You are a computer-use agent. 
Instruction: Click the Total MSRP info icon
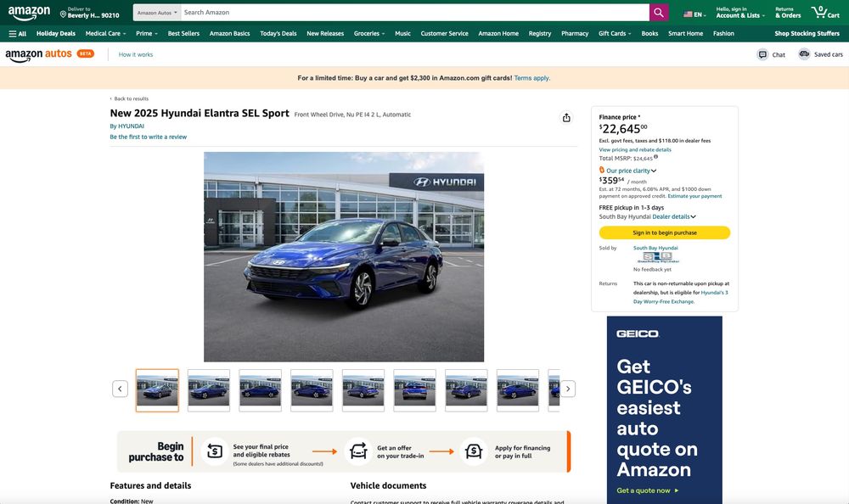tap(655, 157)
